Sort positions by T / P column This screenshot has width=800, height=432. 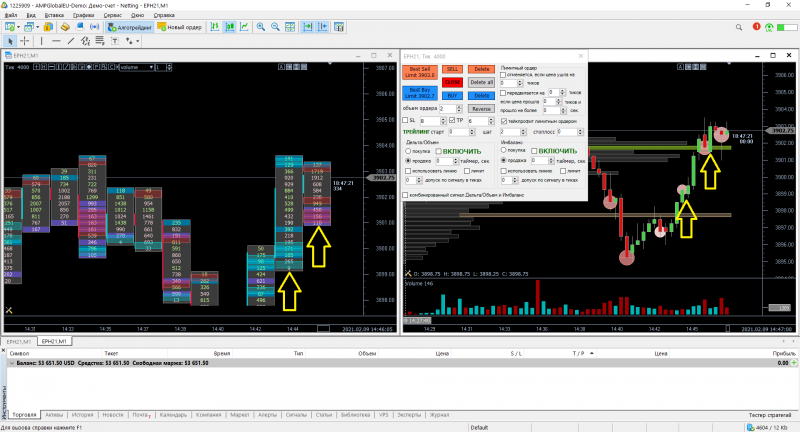pyautogui.click(x=579, y=353)
